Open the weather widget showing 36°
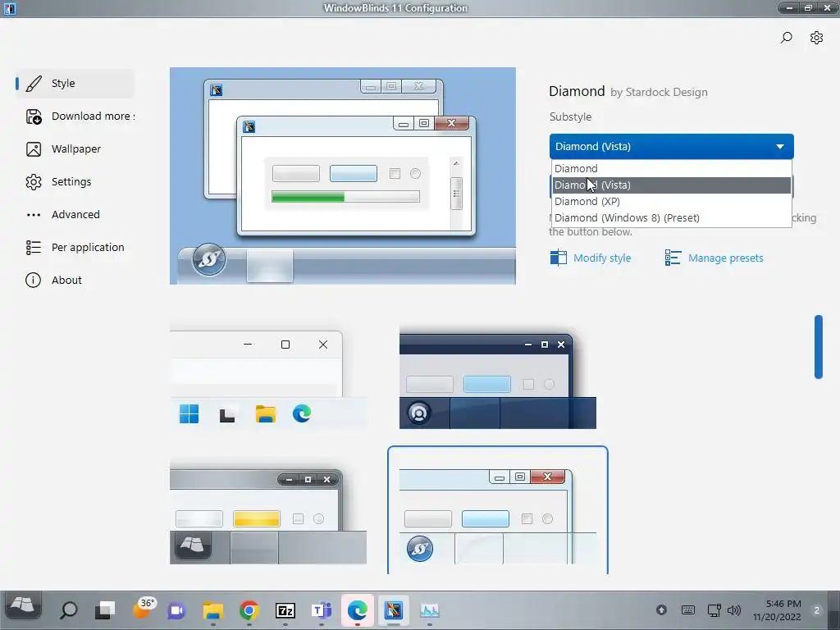 [x=143, y=608]
